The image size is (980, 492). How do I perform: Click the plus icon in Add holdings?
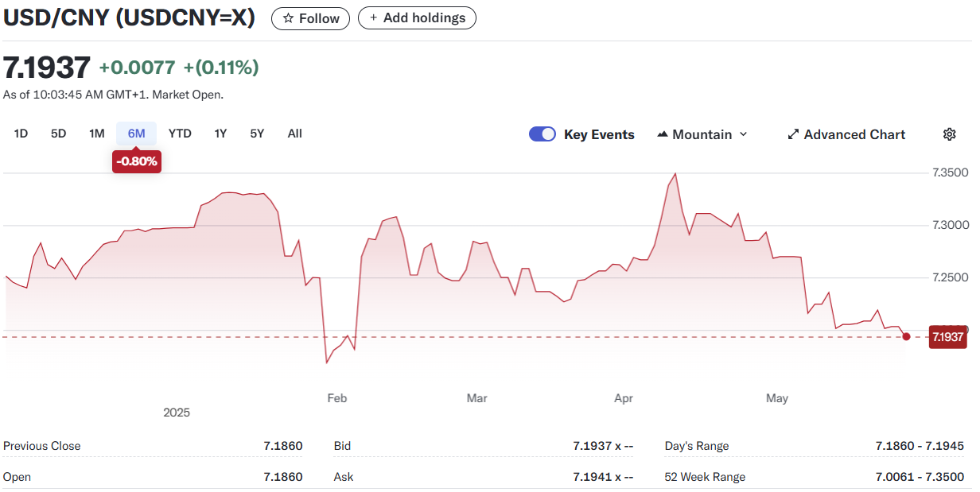[373, 18]
